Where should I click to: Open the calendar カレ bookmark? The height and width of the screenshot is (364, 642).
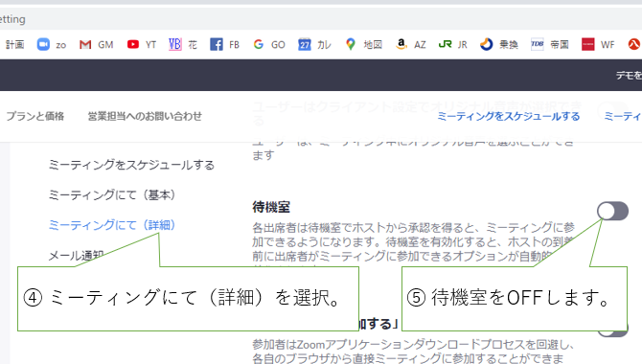tap(314, 44)
